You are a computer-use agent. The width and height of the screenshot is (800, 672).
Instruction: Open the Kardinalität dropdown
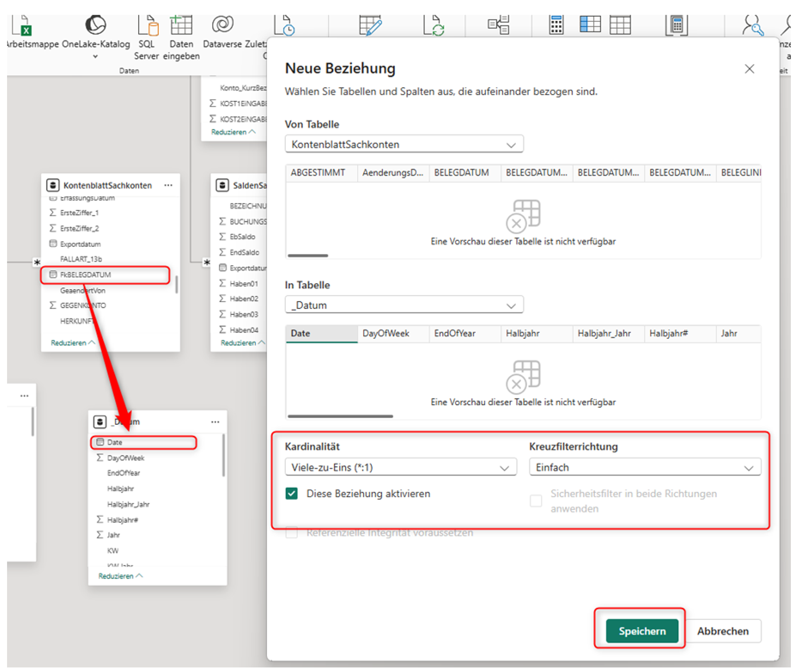pyautogui.click(x=401, y=467)
